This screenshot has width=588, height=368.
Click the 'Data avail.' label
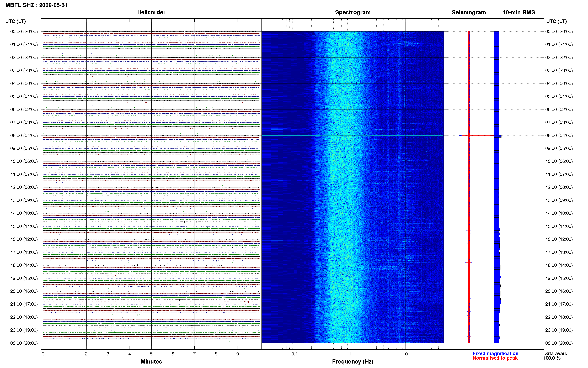tap(555, 353)
